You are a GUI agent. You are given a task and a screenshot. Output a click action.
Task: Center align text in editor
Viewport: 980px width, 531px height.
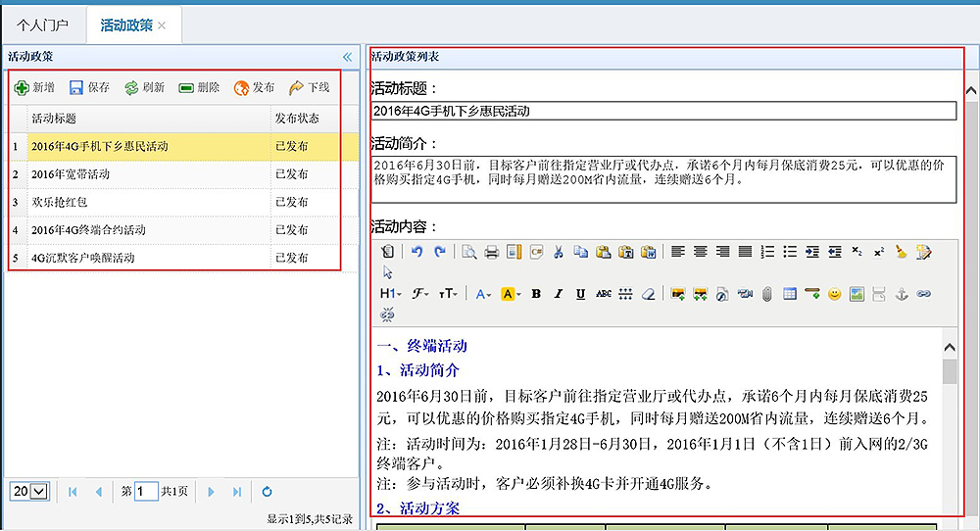(700, 251)
